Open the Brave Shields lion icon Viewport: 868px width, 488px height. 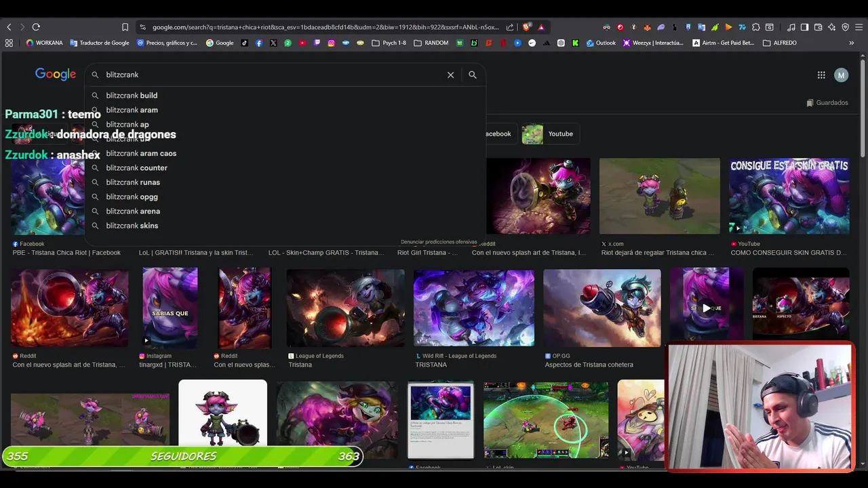point(527,27)
